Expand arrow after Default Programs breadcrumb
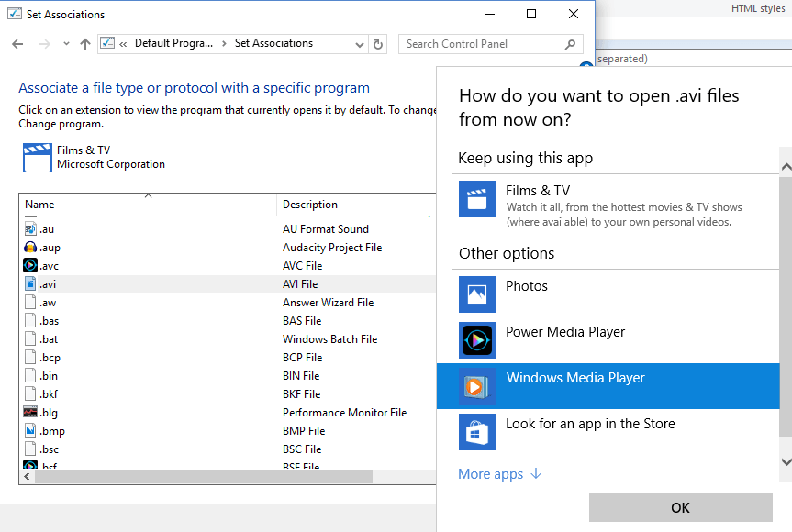Viewport: 792px width, 532px height. pyautogui.click(x=224, y=44)
